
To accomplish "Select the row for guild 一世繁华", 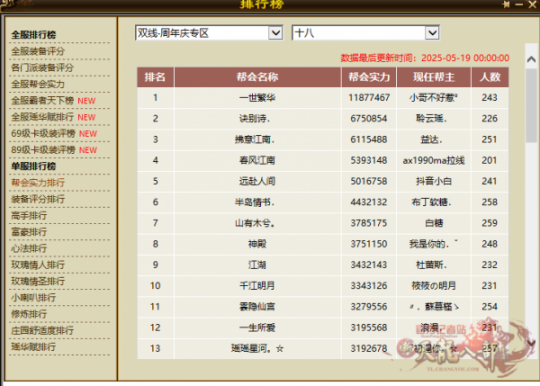I will (323, 98).
